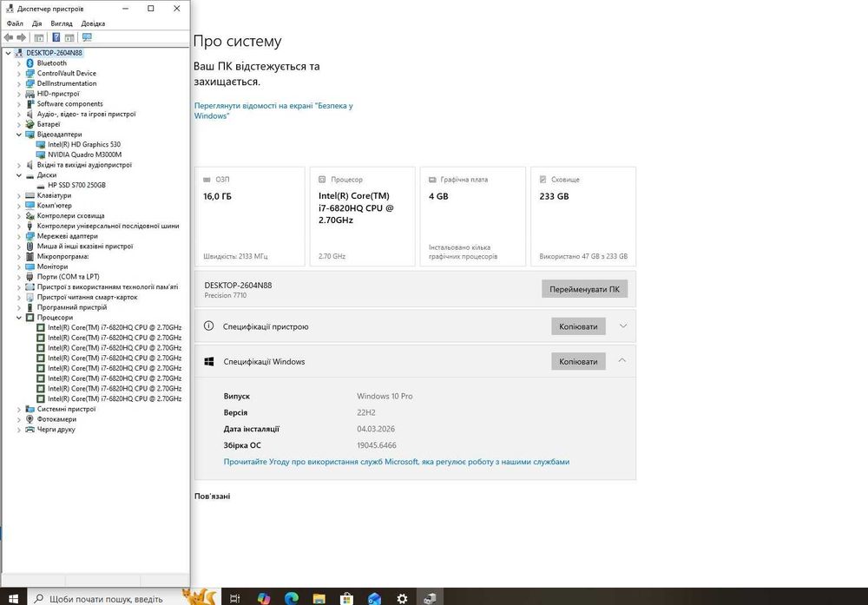Click the OS build value 19045.6466
Viewport: 868px width, 605px height.
(377, 445)
